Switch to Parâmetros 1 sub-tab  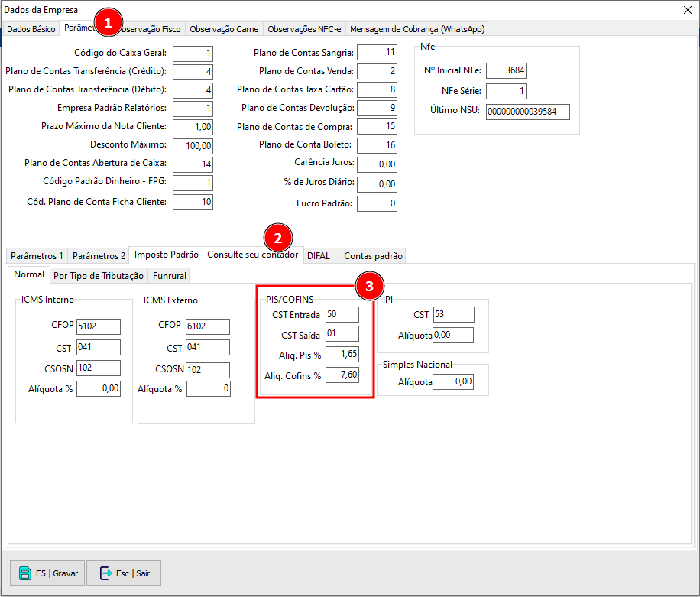pos(37,256)
